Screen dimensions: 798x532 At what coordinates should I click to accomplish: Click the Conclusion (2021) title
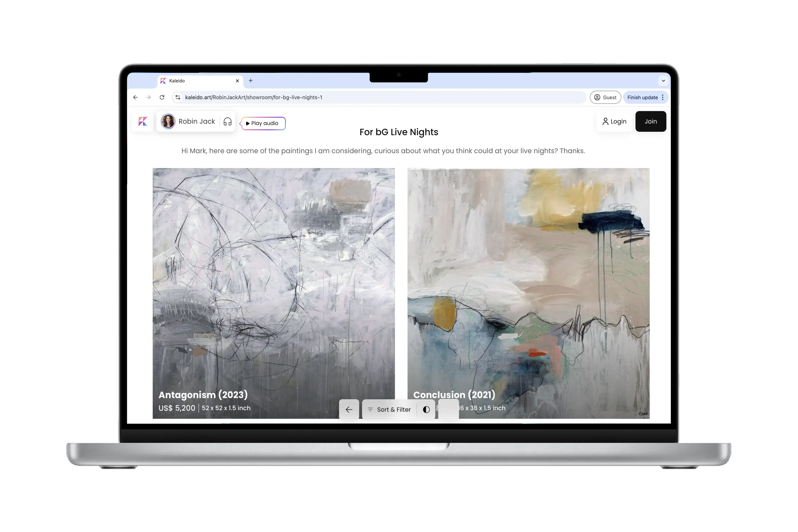454,395
